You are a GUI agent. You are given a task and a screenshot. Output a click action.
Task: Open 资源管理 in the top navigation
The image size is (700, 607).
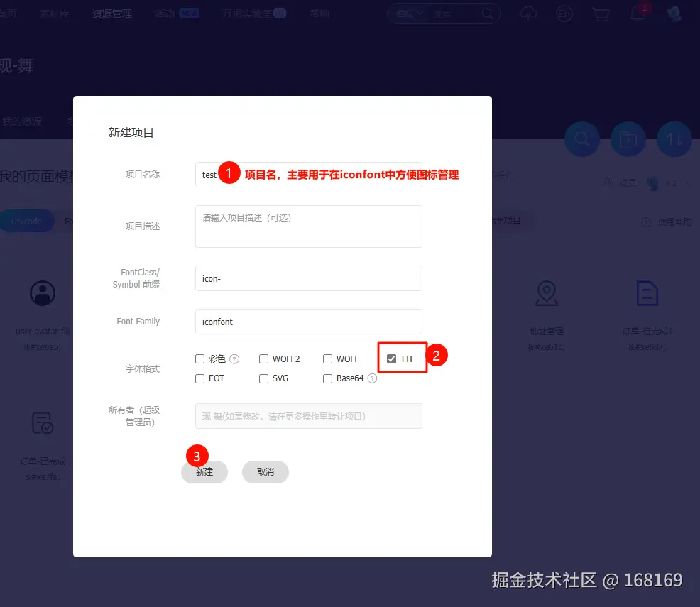[x=111, y=13]
